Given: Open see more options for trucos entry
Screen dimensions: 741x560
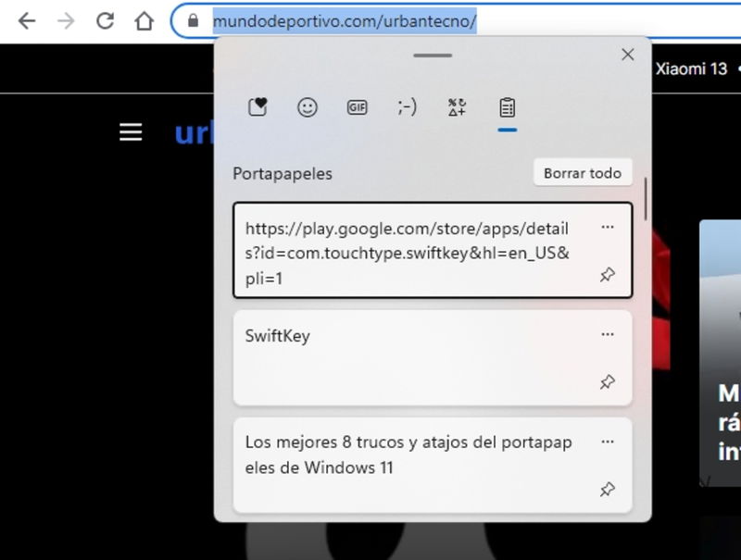Looking at the screenshot, I should (608, 441).
